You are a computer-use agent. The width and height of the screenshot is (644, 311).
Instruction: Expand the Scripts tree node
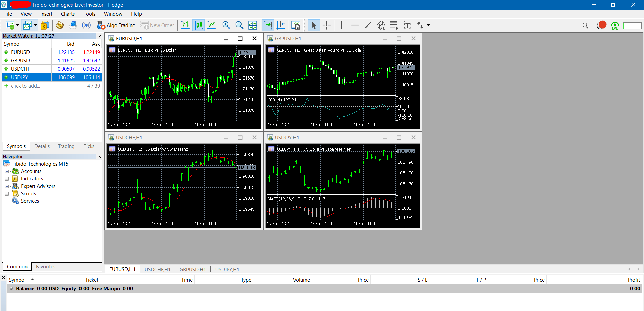pyautogui.click(x=7, y=194)
